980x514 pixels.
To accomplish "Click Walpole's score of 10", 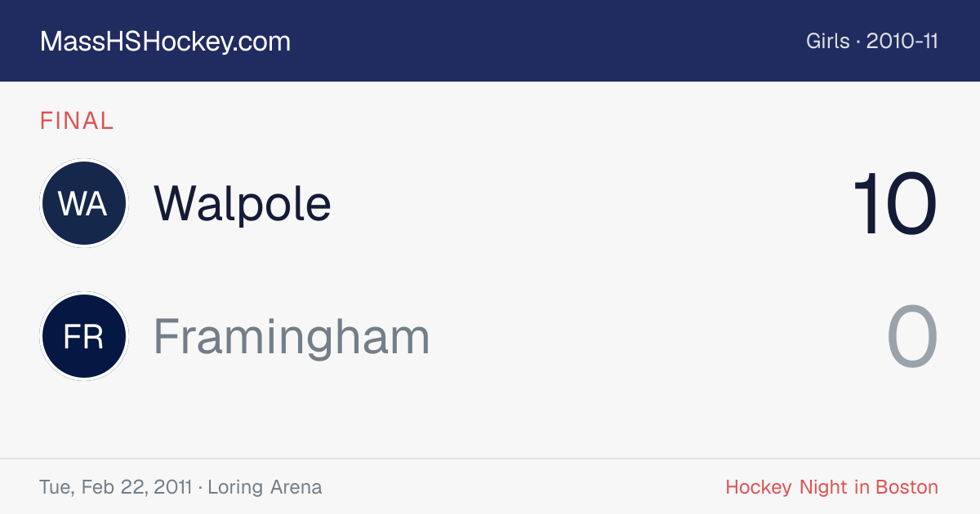I will coord(895,203).
